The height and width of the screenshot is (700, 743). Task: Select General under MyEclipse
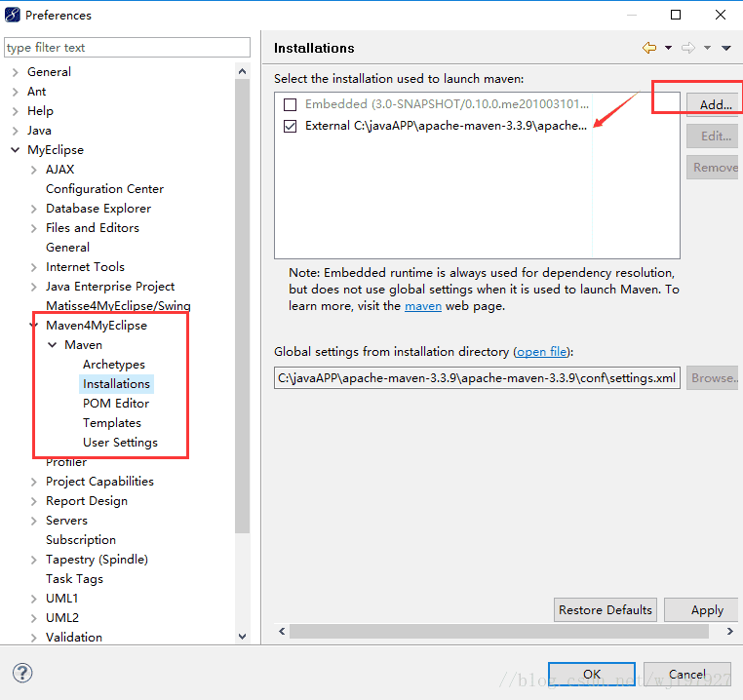click(67, 248)
